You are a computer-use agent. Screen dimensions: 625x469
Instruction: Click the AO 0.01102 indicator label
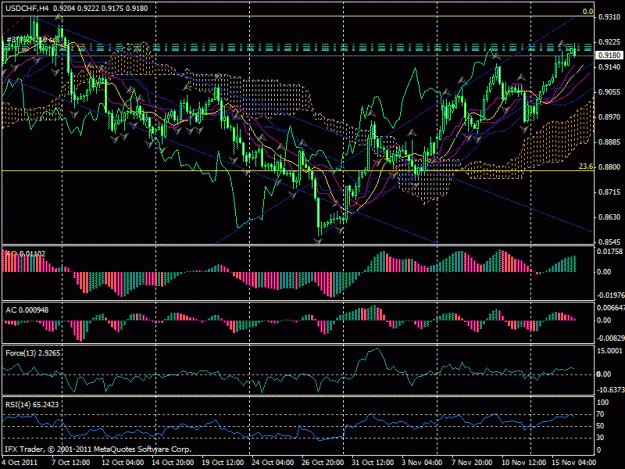pos(26,253)
